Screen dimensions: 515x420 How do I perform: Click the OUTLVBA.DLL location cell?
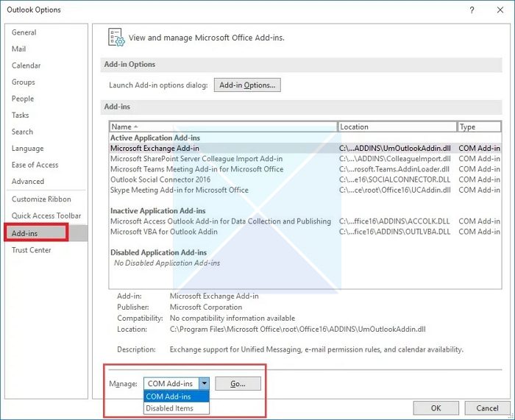pyautogui.click(x=394, y=232)
